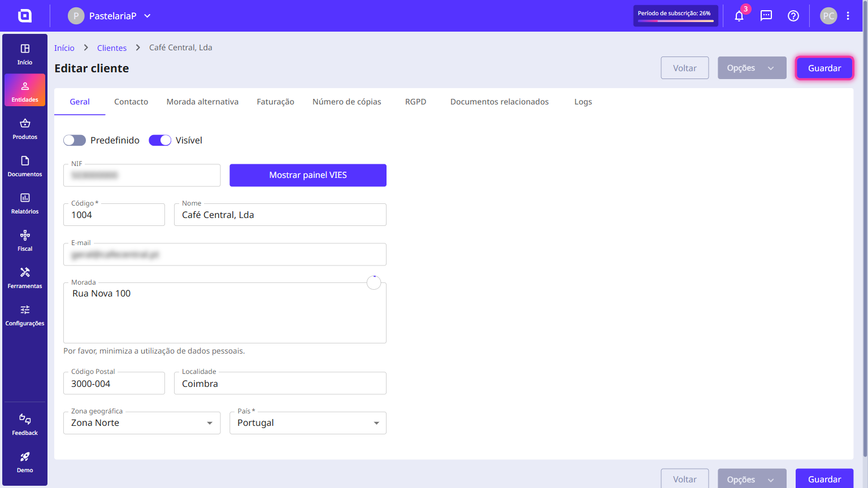Image resolution: width=868 pixels, height=488 pixels.
Task: Switch to the Logs tab
Action: coord(583,102)
